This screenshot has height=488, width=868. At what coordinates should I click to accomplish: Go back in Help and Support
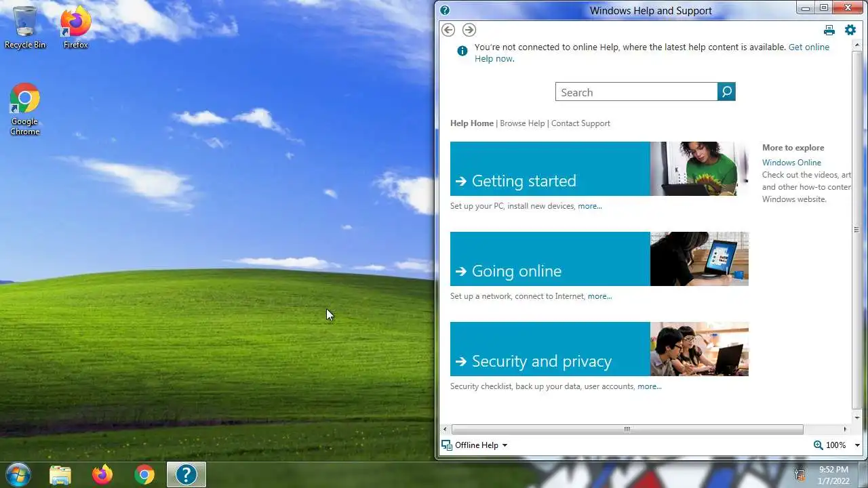[448, 30]
